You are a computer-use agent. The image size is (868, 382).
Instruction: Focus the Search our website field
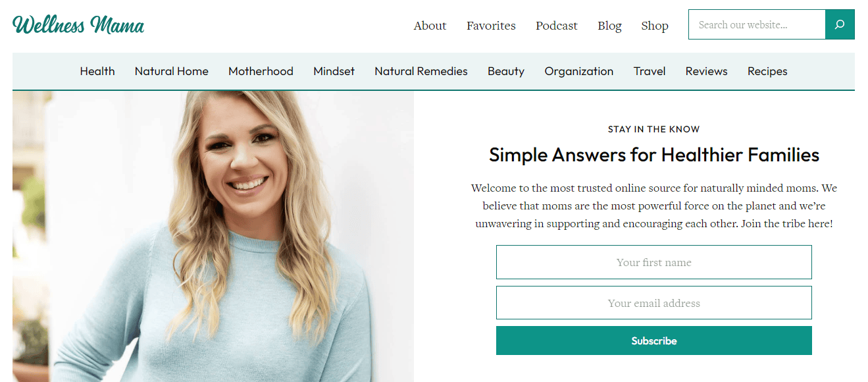(x=757, y=25)
